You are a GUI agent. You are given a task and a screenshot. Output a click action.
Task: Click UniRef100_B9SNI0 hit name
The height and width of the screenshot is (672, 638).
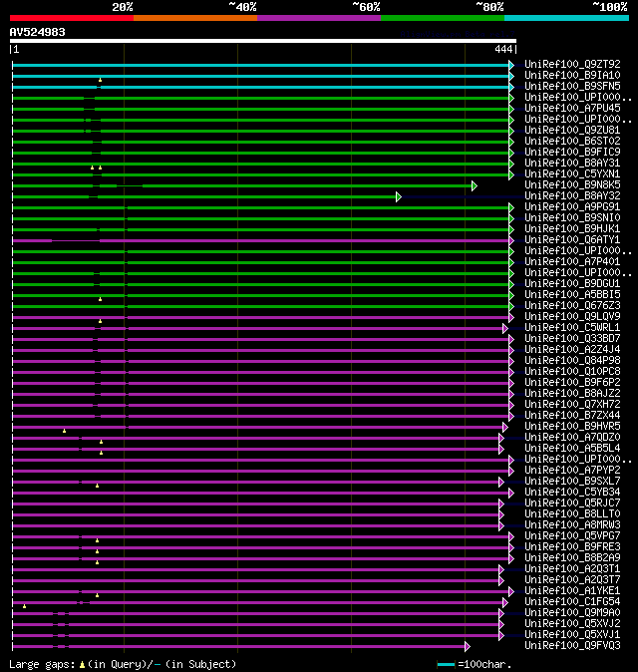click(572, 217)
